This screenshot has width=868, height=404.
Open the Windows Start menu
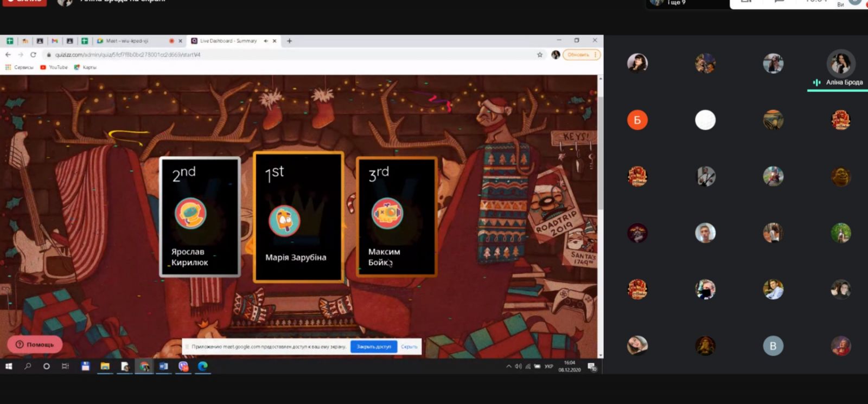pyautogui.click(x=9, y=367)
